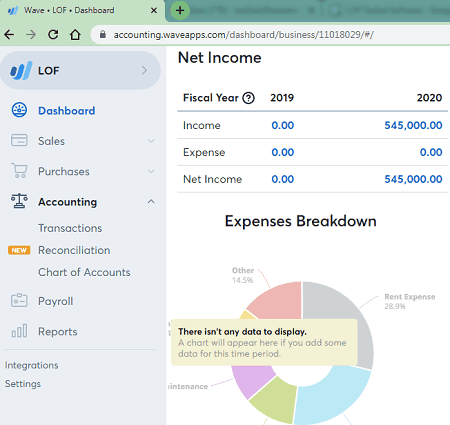Open the browser home page icon
This screenshot has height=425, width=450.
click(75, 34)
